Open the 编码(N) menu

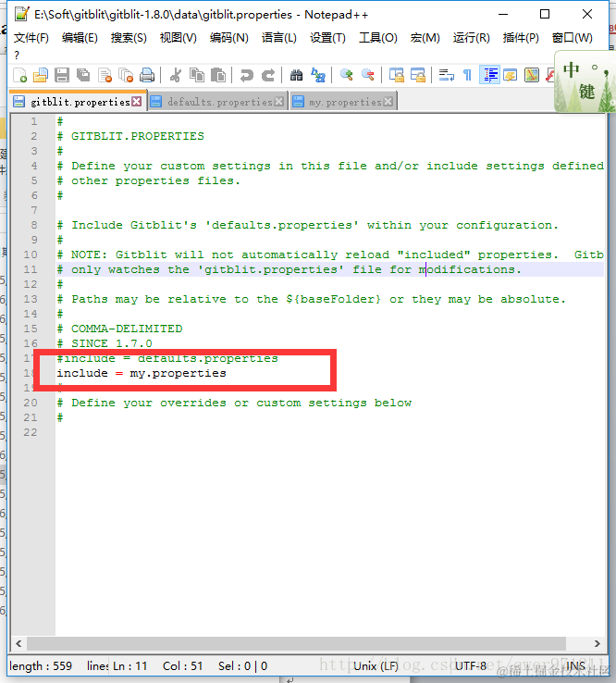(229, 38)
